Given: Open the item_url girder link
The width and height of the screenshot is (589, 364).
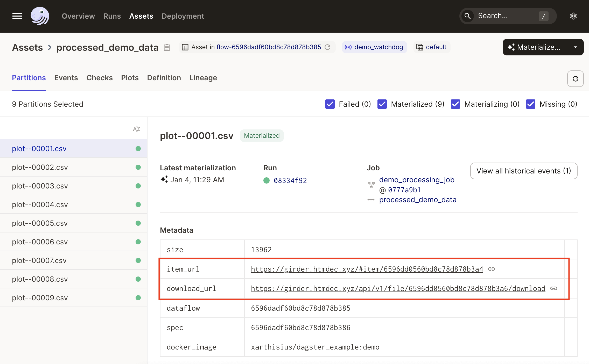Looking at the screenshot, I should point(367,269).
